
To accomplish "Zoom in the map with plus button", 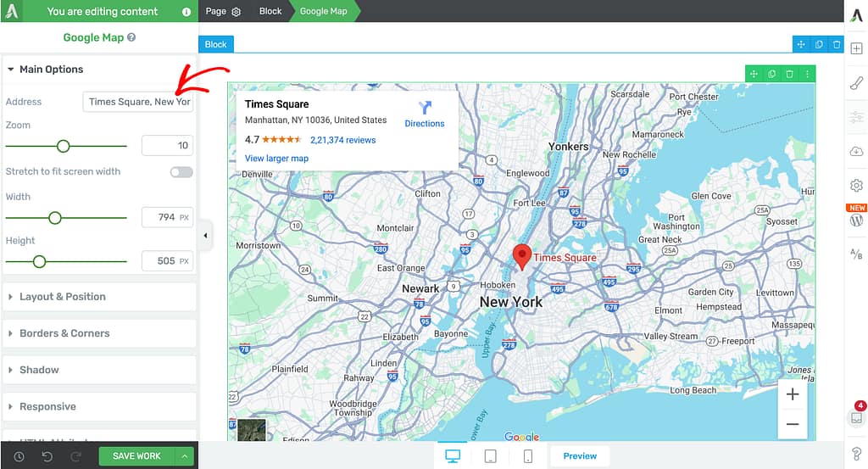I will pos(793,394).
